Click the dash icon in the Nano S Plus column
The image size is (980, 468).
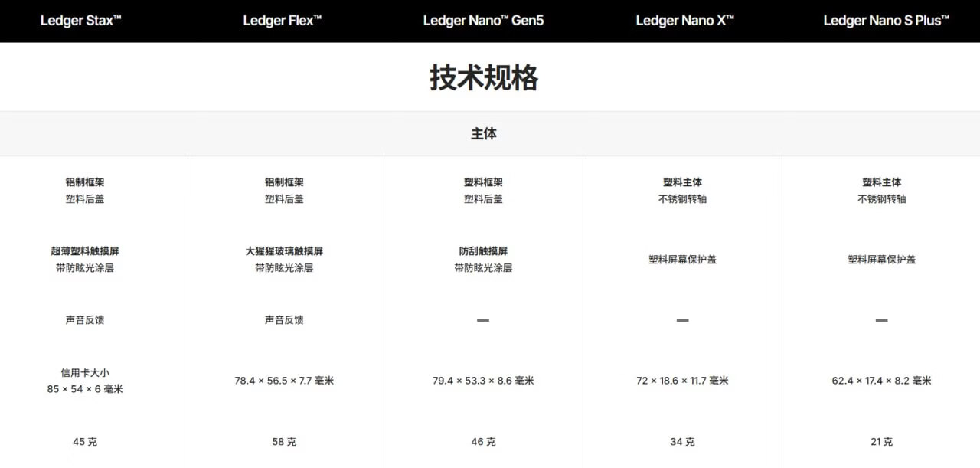[881, 320]
